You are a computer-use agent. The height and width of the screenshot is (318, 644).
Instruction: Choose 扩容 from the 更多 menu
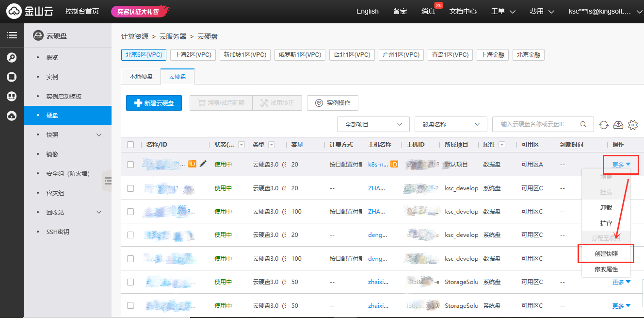[x=606, y=223]
